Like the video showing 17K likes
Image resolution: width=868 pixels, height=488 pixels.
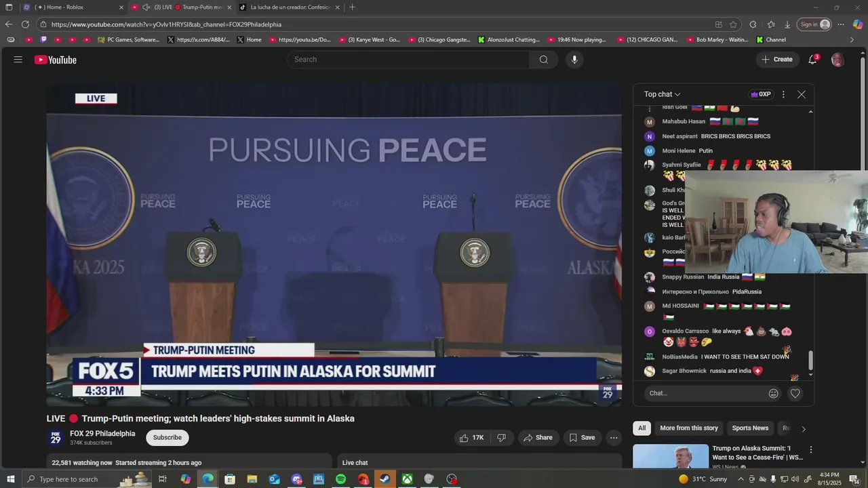(x=471, y=438)
